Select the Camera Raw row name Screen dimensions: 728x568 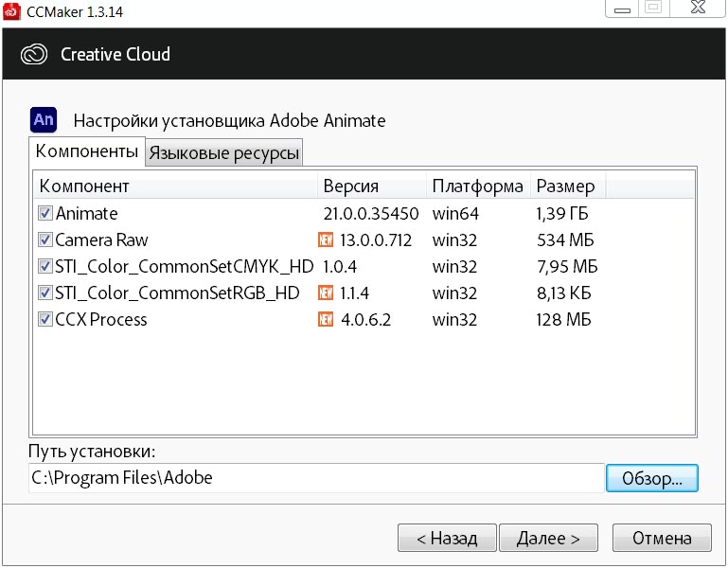tap(101, 240)
